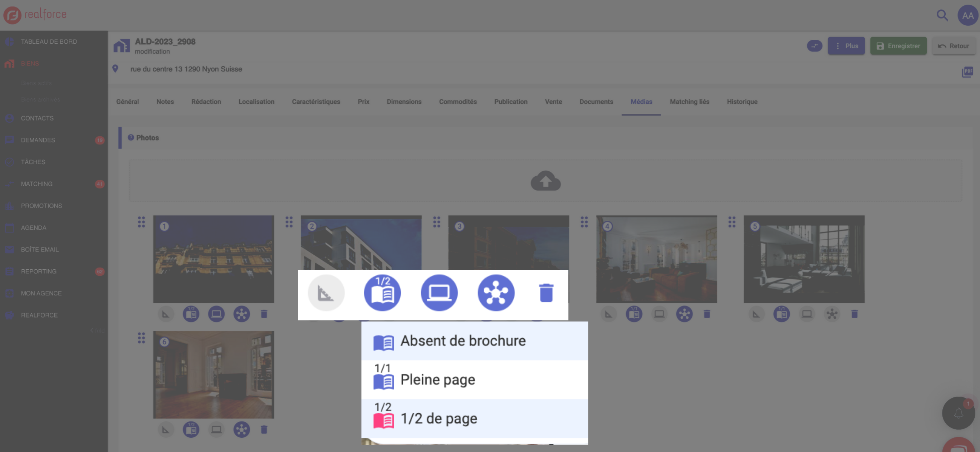Click Photos help question icon
This screenshot has width=980, height=452.
(x=131, y=137)
